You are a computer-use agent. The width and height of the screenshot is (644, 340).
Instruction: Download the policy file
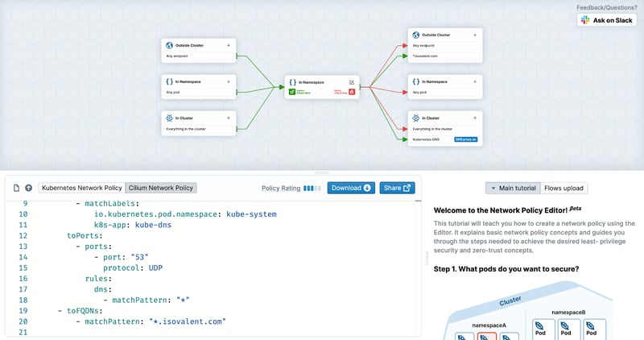click(351, 188)
